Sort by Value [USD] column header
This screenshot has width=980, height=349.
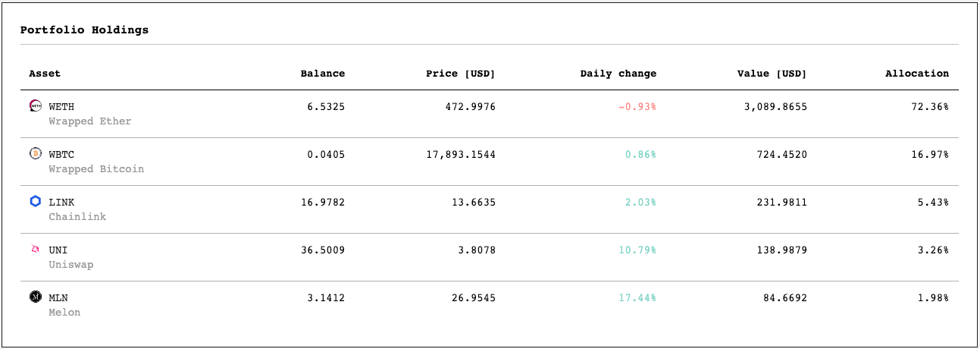tap(772, 74)
